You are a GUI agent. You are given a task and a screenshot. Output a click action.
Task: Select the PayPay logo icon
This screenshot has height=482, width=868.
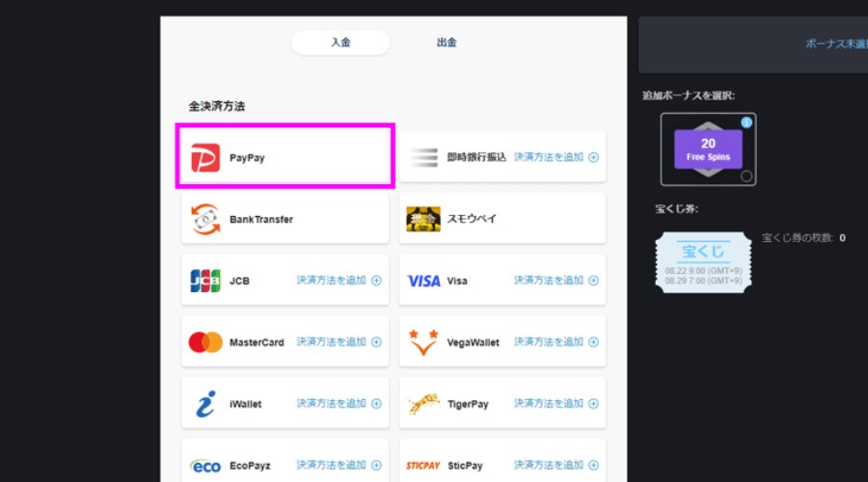point(205,158)
